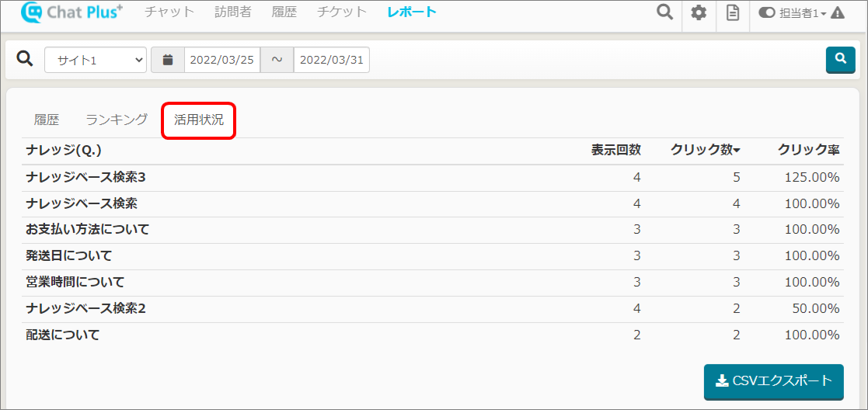The width and height of the screenshot is (868, 410).
Task: Click the start date field 2022/03/25
Action: [x=222, y=60]
